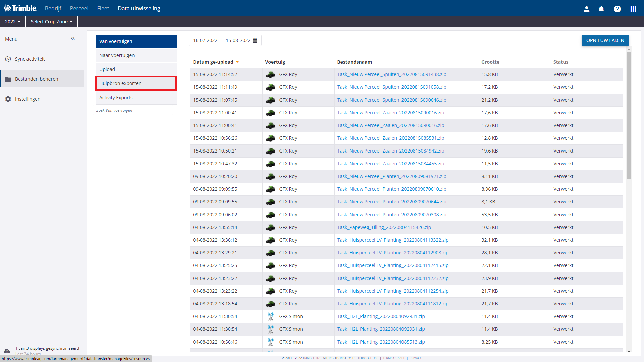Open the apps grid launcher
Screen dimensions: 644x362
(x=633, y=9)
